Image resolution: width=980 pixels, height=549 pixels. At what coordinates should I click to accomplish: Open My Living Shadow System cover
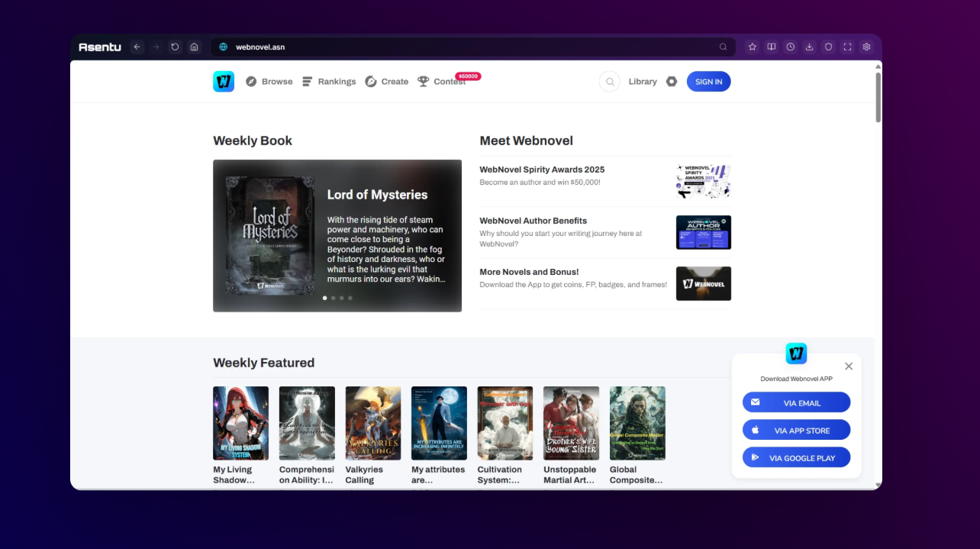(240, 423)
